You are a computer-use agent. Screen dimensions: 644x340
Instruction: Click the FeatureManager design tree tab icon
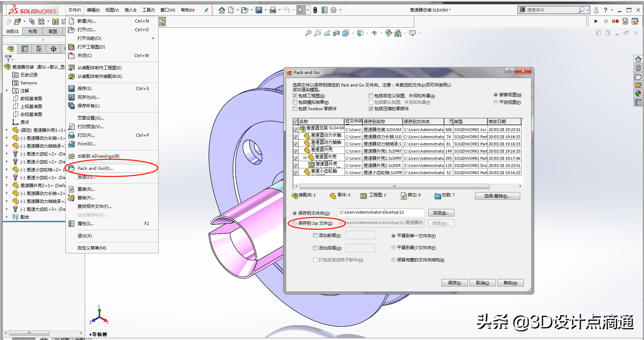10,49
